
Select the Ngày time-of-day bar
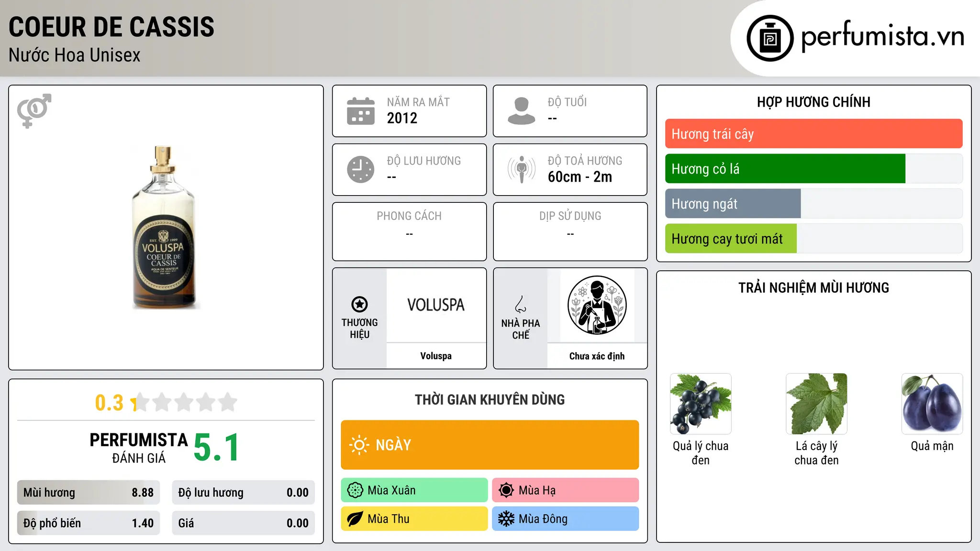click(x=490, y=445)
